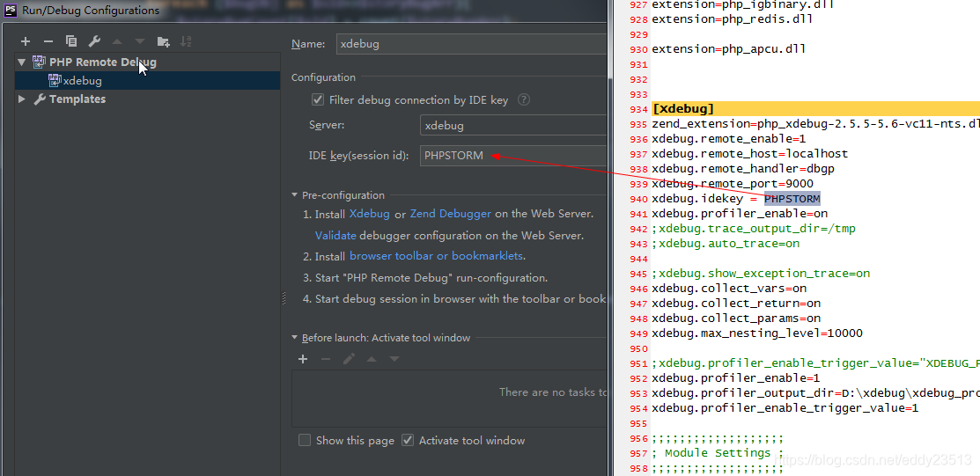This screenshot has height=476, width=980.
Task: Click the PHP Remote Debug group icon
Action: pos(40,62)
